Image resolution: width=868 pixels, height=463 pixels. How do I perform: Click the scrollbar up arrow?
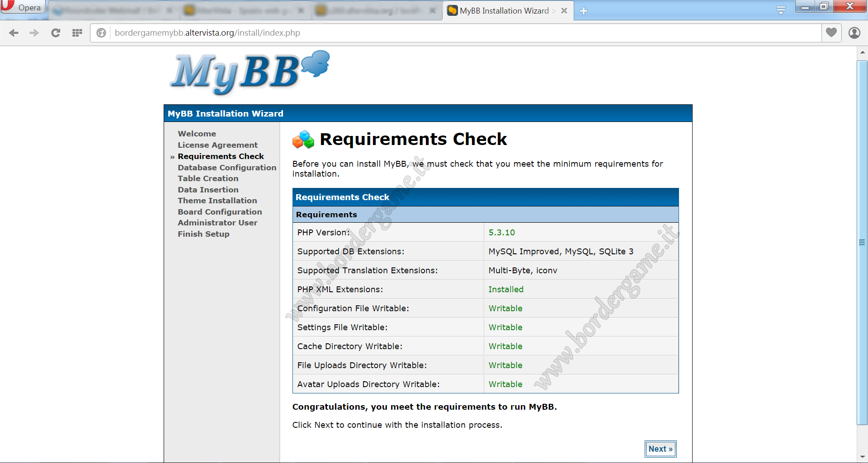[x=862, y=52]
